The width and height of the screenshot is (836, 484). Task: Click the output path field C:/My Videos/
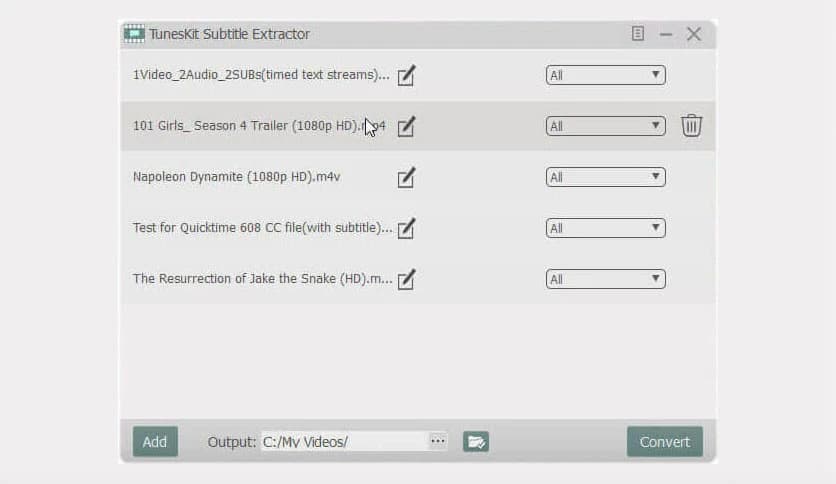click(345, 442)
